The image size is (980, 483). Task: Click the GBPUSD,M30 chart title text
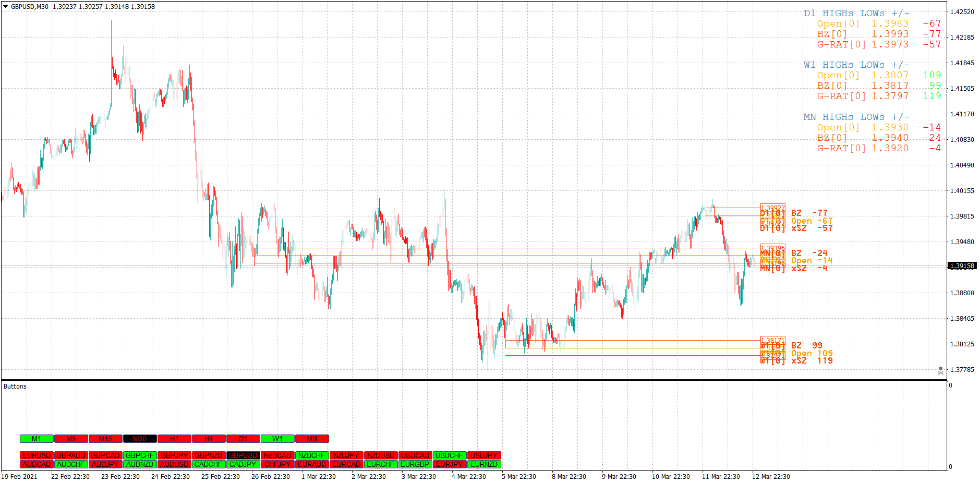[x=30, y=7]
